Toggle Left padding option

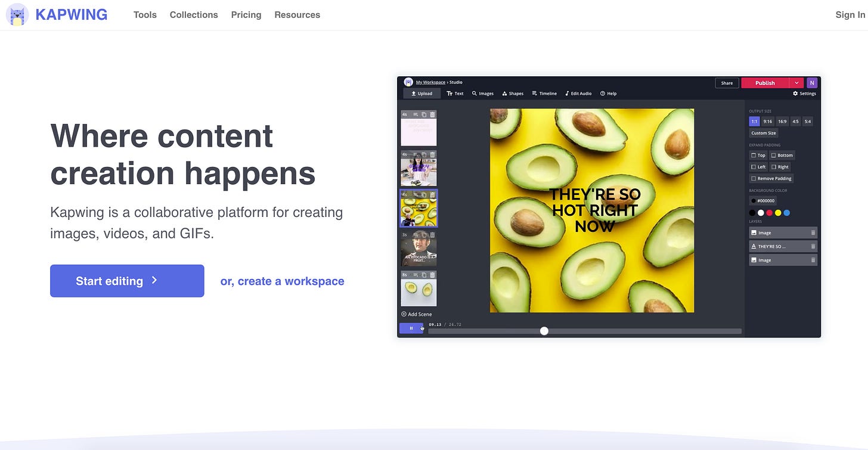pyautogui.click(x=758, y=167)
